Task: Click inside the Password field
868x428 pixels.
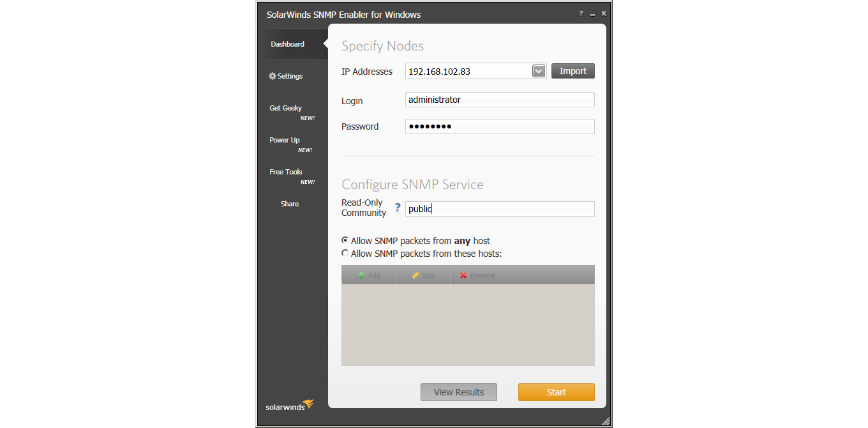Action: pos(500,126)
